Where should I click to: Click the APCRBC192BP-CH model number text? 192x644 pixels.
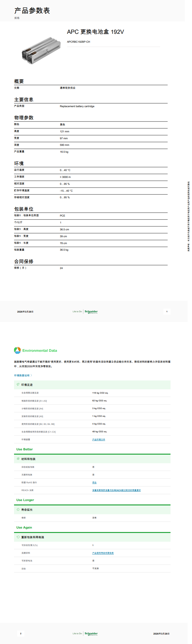click(x=79, y=42)
